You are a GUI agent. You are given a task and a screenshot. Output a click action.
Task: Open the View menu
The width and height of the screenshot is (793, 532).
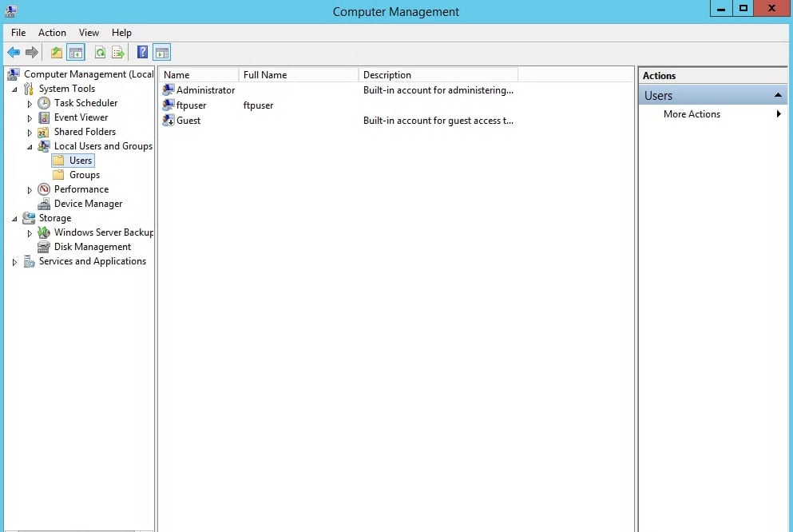[89, 33]
